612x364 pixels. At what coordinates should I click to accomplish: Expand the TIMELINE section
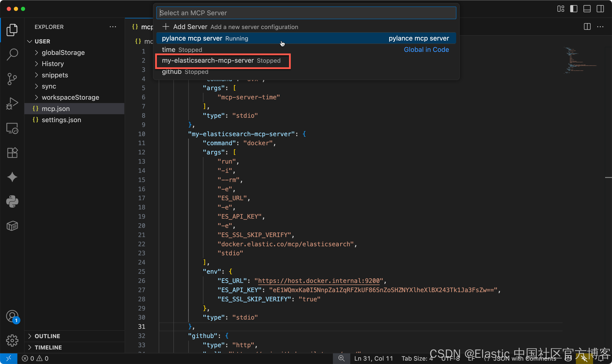click(x=75, y=347)
